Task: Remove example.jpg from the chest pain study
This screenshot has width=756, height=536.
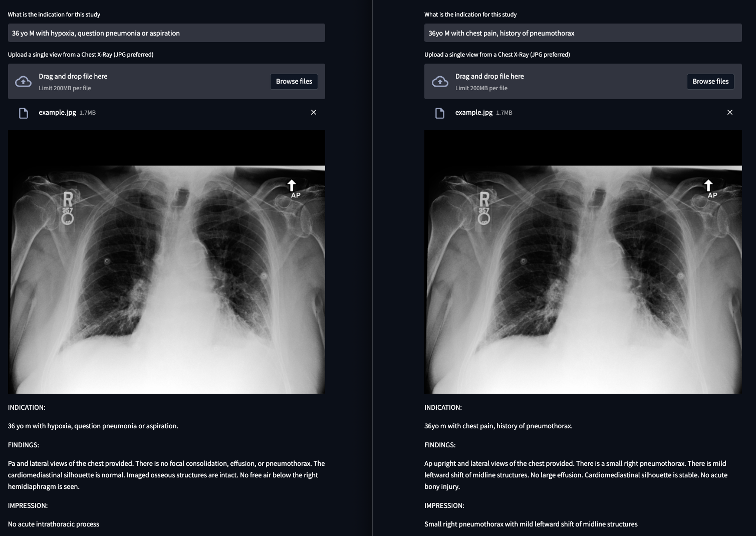Action: click(730, 112)
